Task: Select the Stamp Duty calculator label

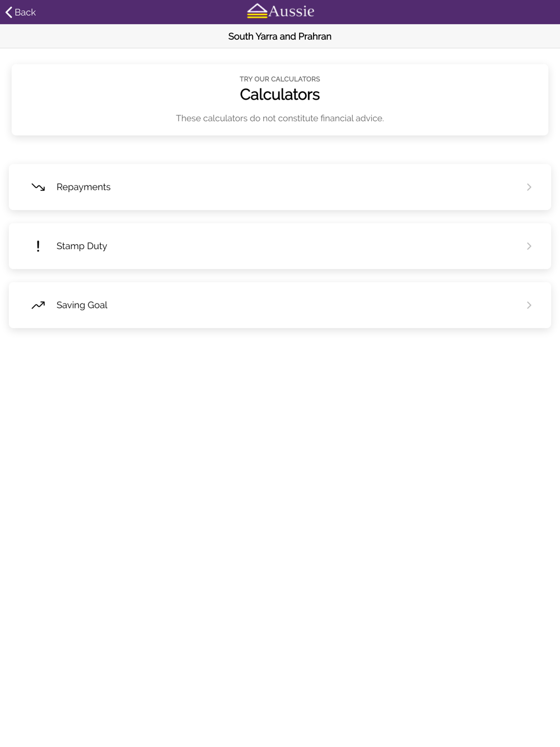Action: tap(82, 246)
